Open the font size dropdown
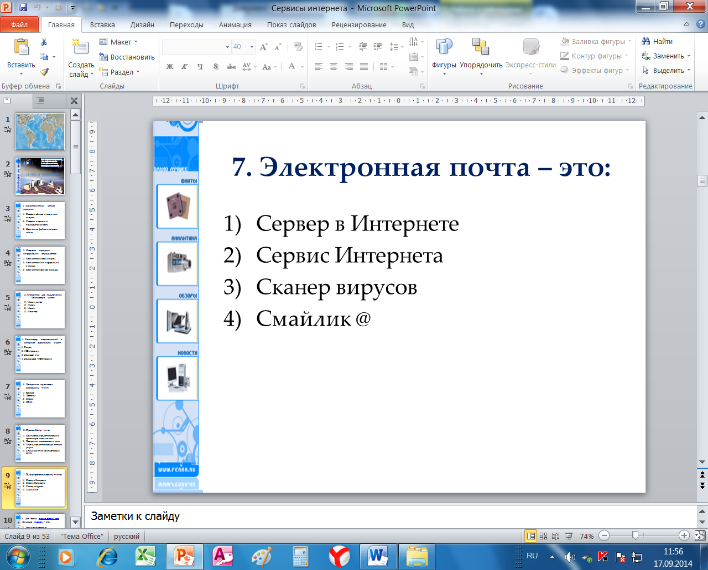The width and height of the screenshot is (708, 570). [252, 47]
